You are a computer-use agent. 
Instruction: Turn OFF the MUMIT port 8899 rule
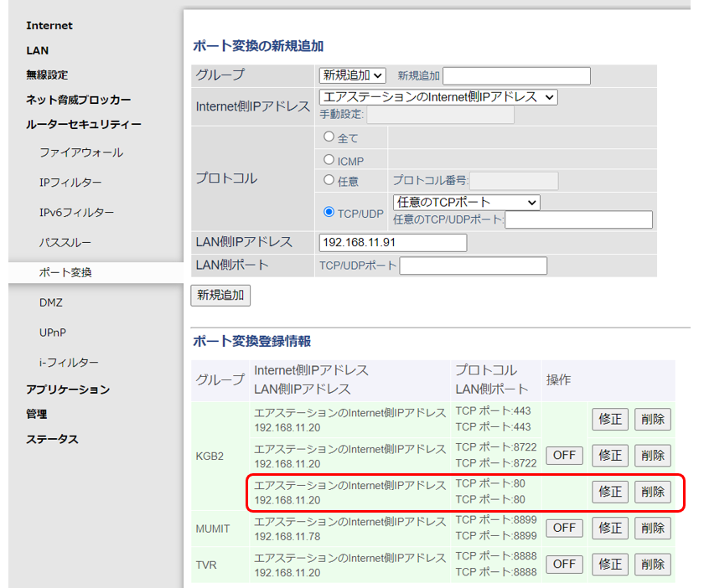click(564, 528)
